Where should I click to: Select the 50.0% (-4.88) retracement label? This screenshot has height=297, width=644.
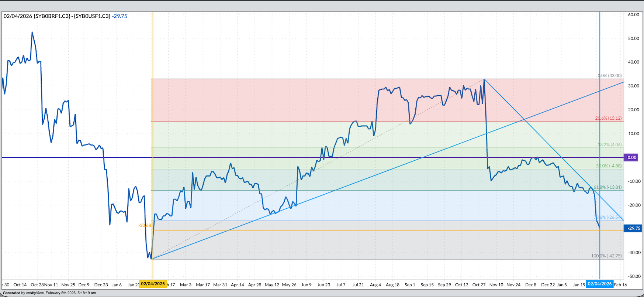point(609,166)
